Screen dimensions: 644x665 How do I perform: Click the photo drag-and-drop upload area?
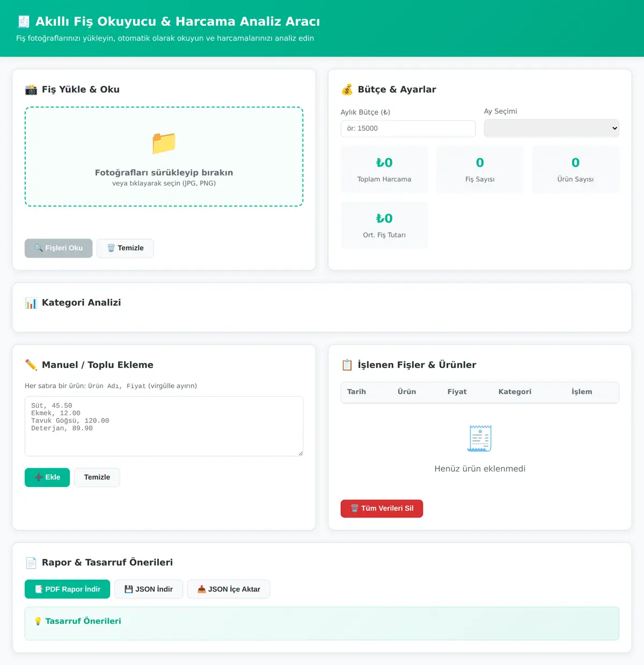coord(164,157)
